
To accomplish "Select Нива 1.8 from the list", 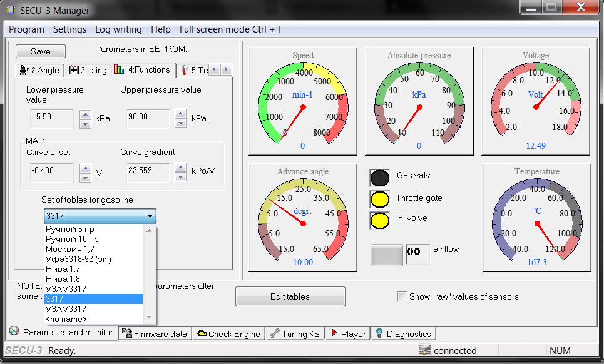I will point(63,279).
